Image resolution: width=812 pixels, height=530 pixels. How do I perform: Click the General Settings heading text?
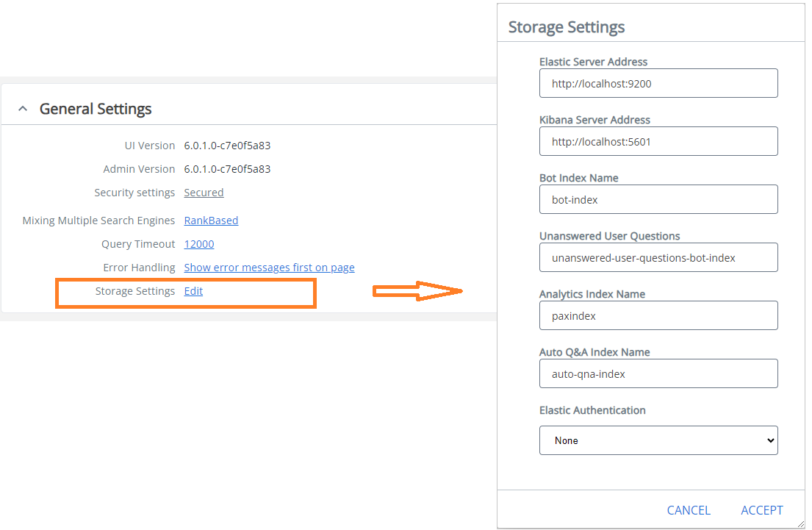pyautogui.click(x=96, y=109)
